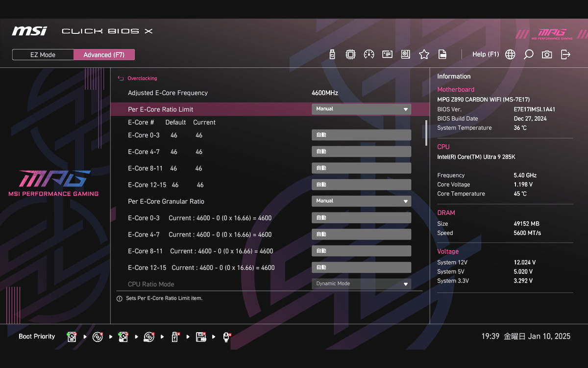Viewport: 588px width, 368px height.
Task: Click the Voltage heading
Action: [x=448, y=251]
